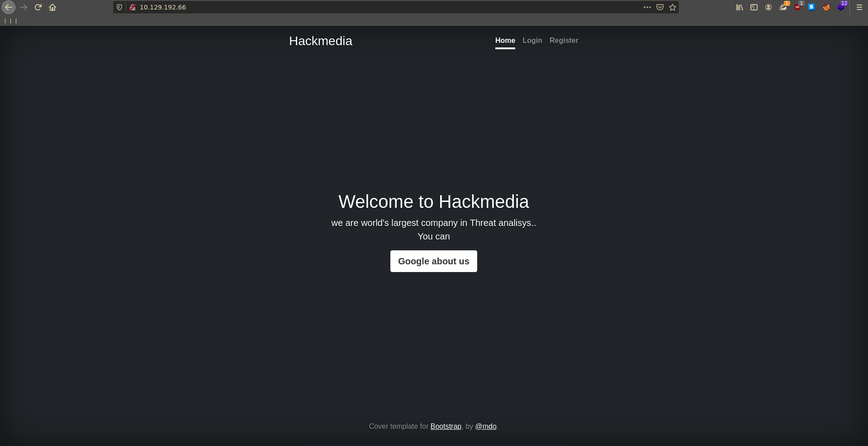This screenshot has width=868, height=446.
Task: Reload the current page
Action: pyautogui.click(x=38, y=7)
